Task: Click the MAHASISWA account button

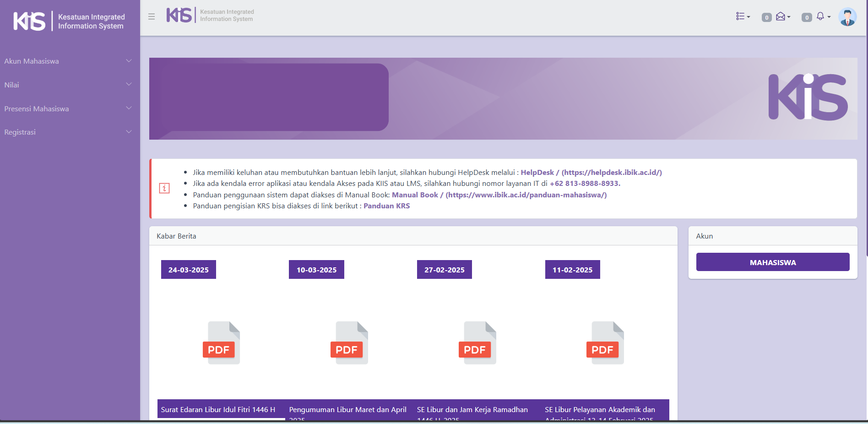Action: [772, 262]
